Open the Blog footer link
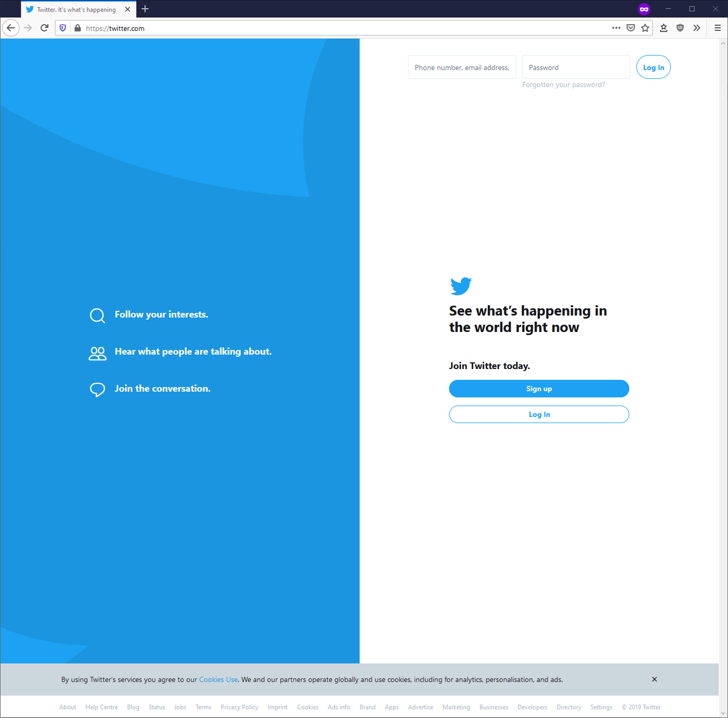The width and height of the screenshot is (728, 718). 133,707
